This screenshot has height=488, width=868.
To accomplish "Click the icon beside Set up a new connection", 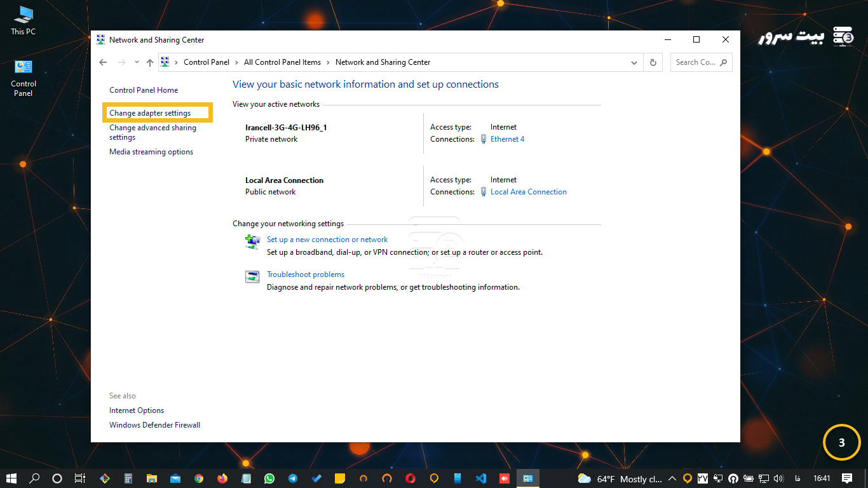I will click(x=252, y=241).
